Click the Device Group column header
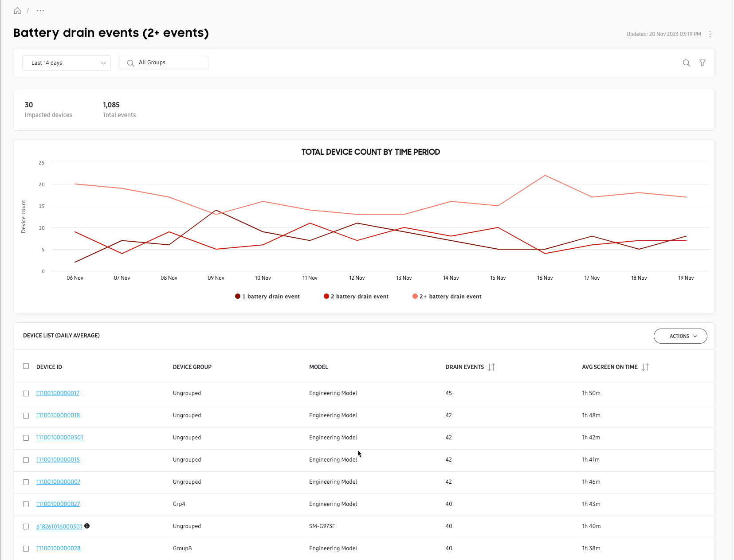The image size is (734, 560). point(192,367)
